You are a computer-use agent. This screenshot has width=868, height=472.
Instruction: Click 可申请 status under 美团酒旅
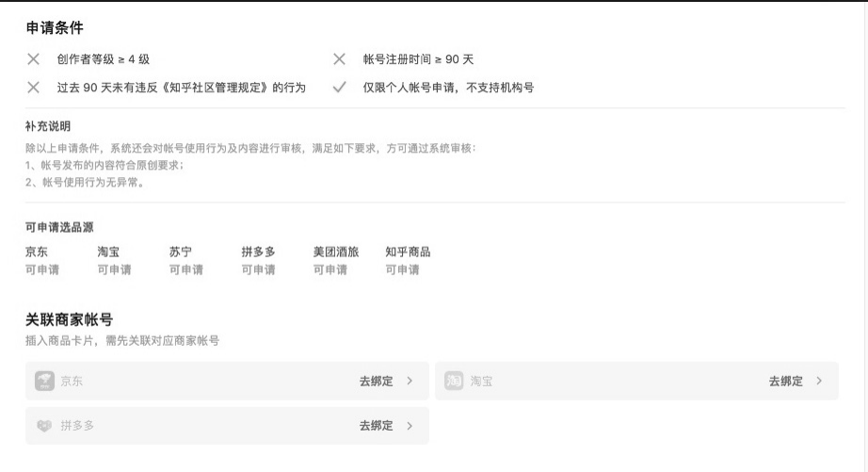[330, 269]
